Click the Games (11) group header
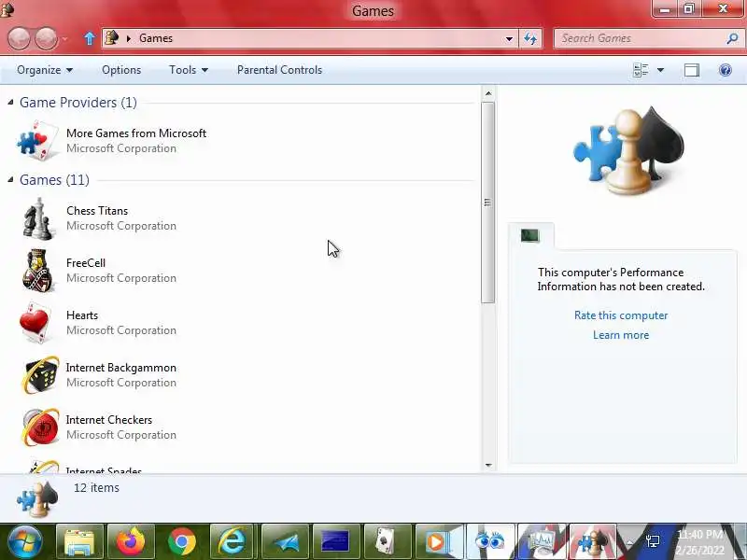Viewport: 747px width, 560px height. click(54, 180)
